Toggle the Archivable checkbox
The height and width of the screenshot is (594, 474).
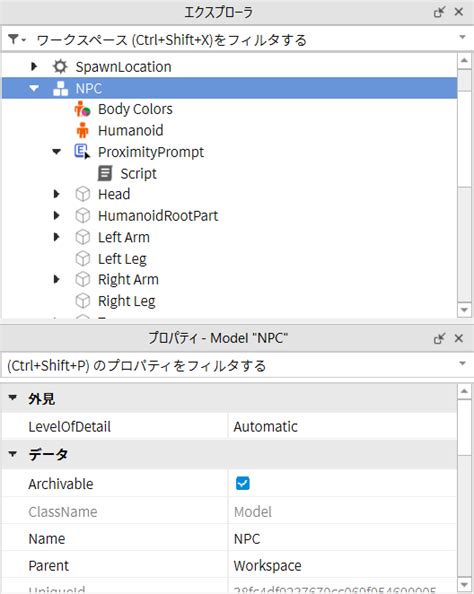coord(242,483)
